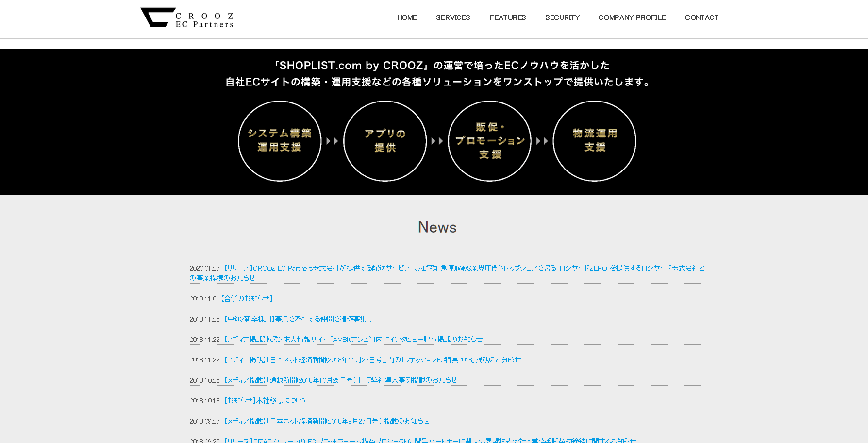
Task: Navigate to SERVICES section
Action: point(453,17)
